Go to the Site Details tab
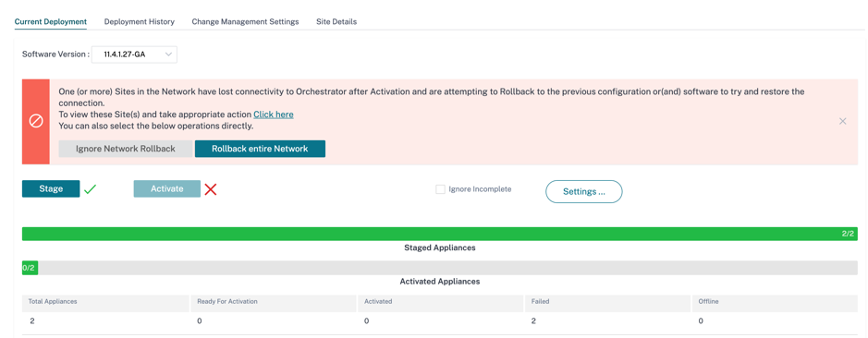This screenshot has height=338, width=868. tap(336, 21)
